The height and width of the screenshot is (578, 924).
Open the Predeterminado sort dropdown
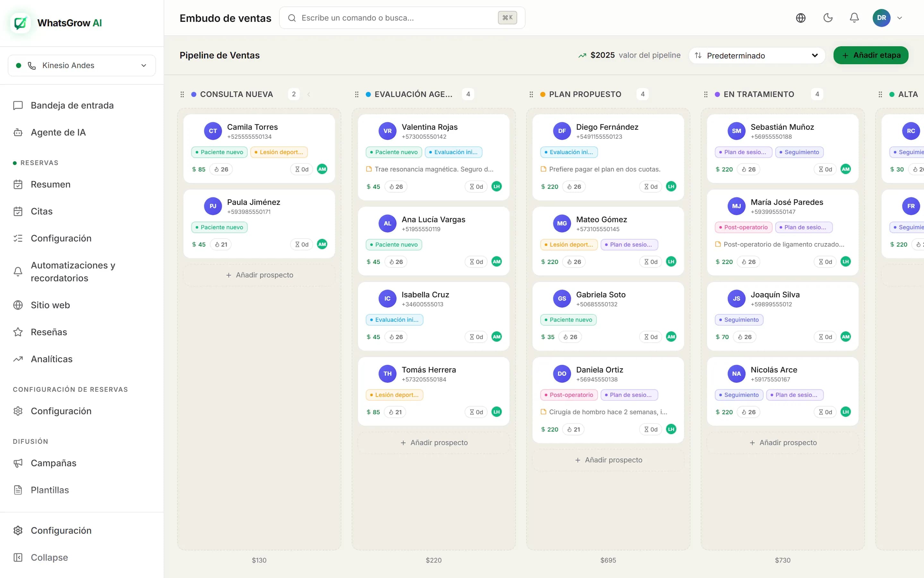point(757,56)
